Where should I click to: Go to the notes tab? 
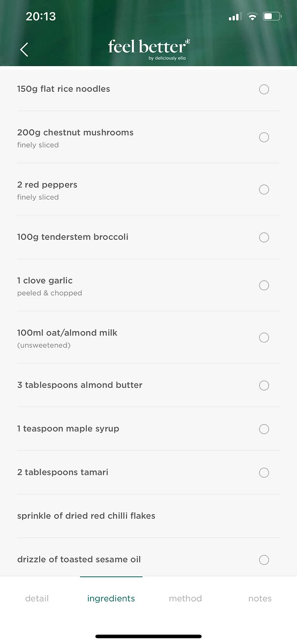click(x=260, y=598)
